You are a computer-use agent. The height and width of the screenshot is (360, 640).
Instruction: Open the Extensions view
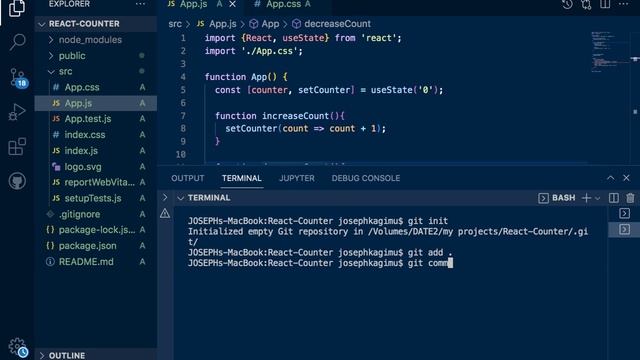point(17,147)
